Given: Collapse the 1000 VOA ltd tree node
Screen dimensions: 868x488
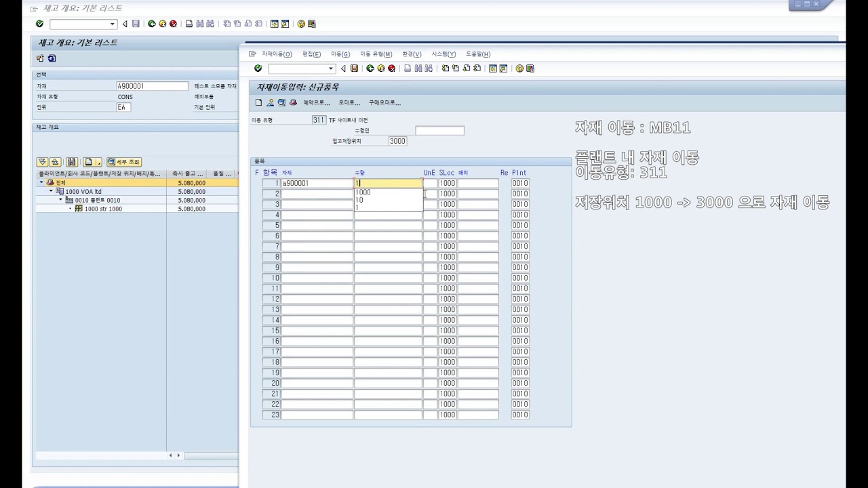Looking at the screenshot, I should pyautogui.click(x=51, y=192).
